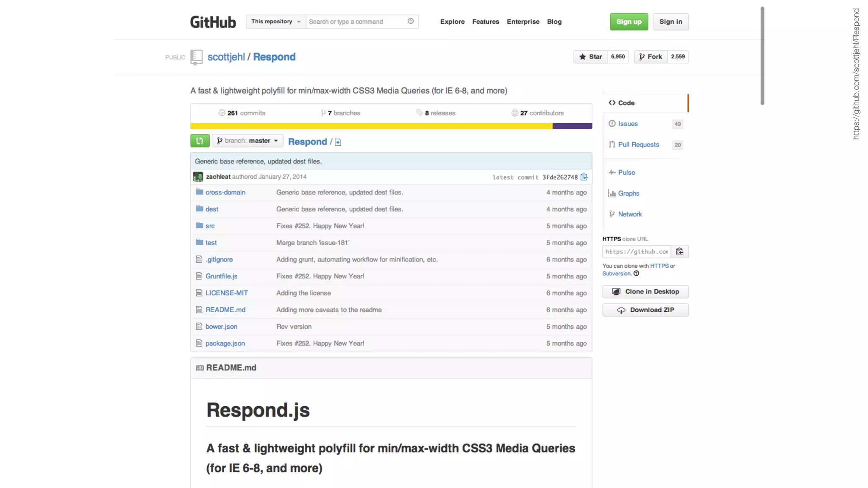The height and width of the screenshot is (488, 868).
Task: Copy the latest commit SHA via clipboard icon
Action: pos(584,177)
